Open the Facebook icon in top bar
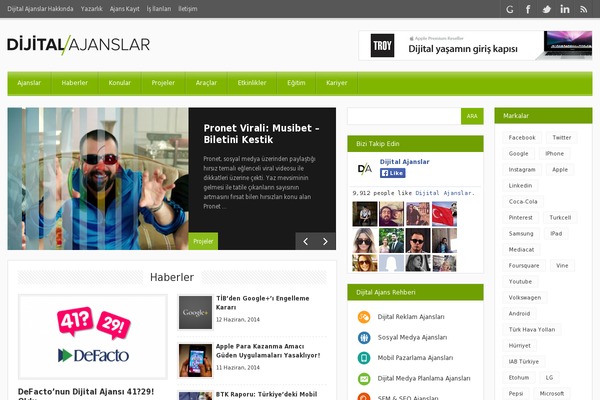 (528, 9)
